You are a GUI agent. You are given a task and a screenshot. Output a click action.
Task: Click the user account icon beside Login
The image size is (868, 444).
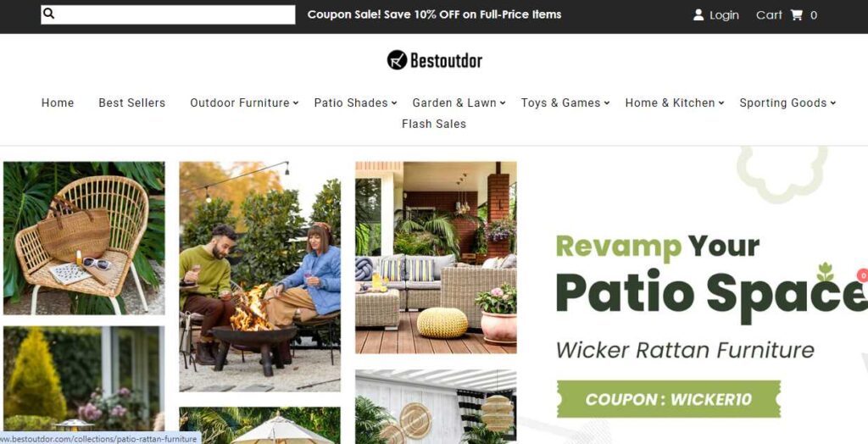[698, 15]
